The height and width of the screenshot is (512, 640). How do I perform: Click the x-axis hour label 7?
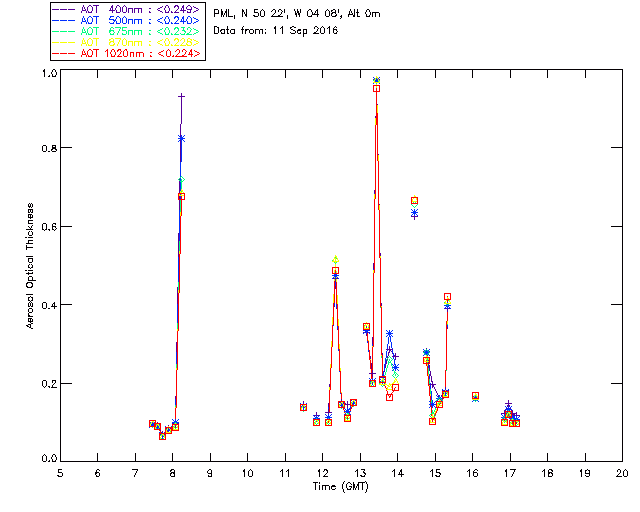pos(135,473)
